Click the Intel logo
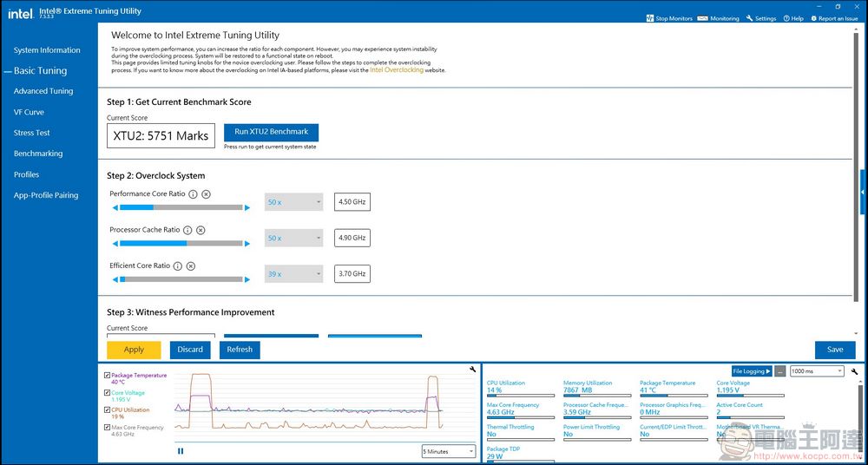 click(21, 13)
